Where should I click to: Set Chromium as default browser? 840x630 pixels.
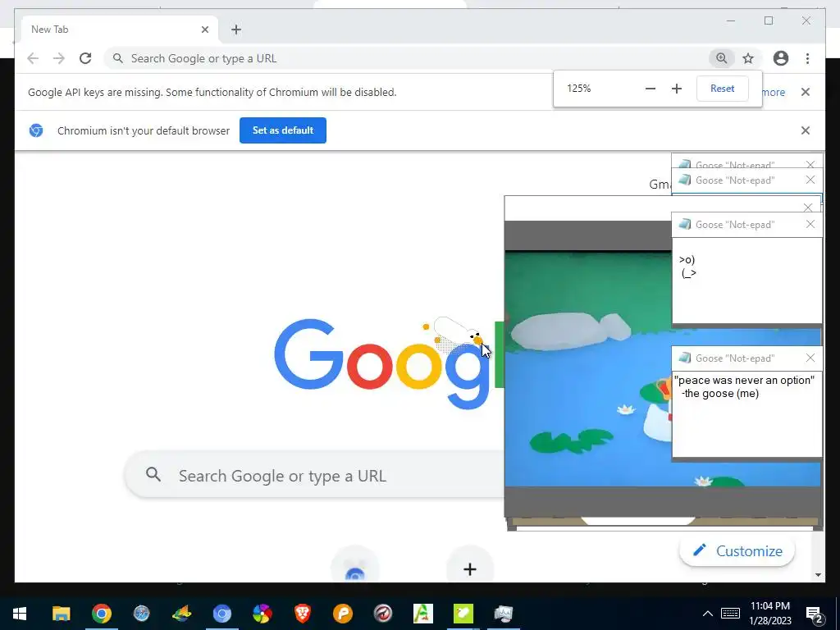(x=283, y=130)
